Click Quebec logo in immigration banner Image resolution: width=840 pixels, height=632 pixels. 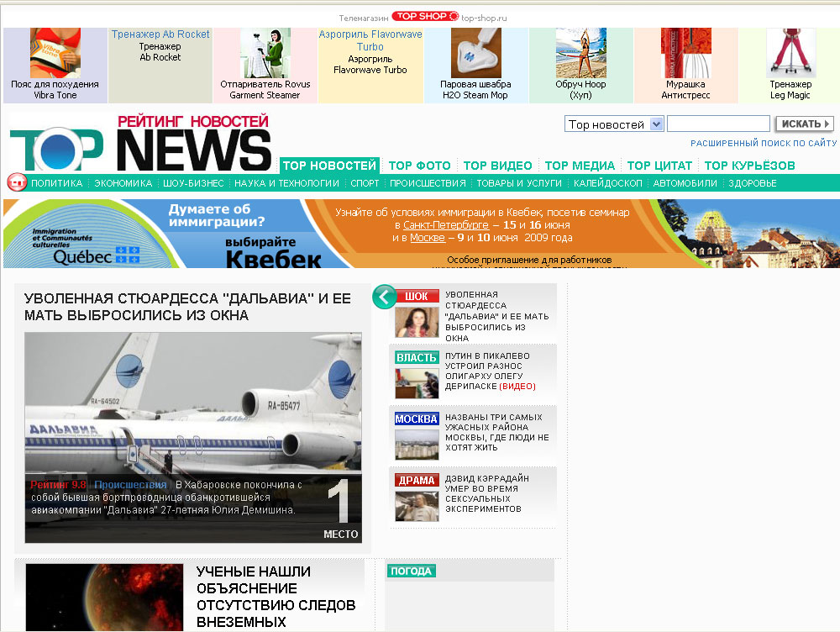[x=97, y=256]
